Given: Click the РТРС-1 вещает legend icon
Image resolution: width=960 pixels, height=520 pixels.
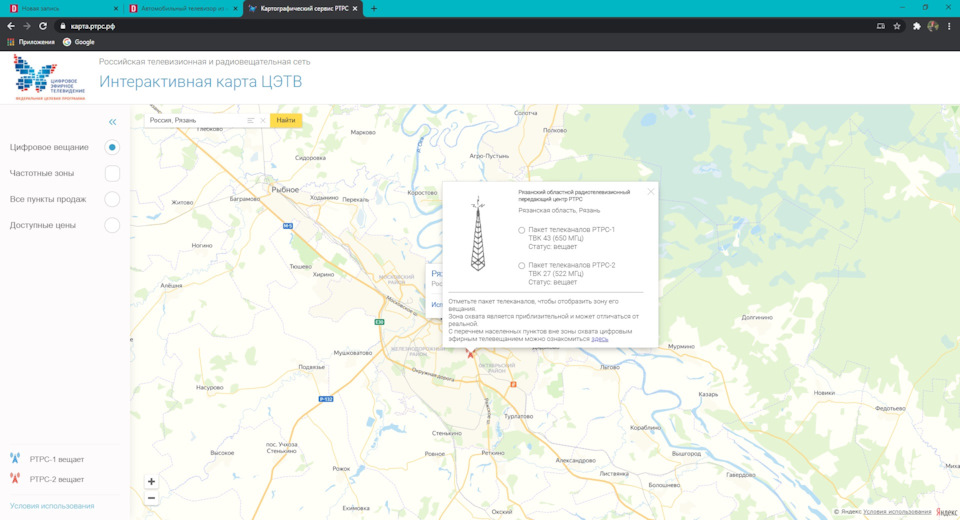Looking at the screenshot, I should pyautogui.click(x=15, y=458).
